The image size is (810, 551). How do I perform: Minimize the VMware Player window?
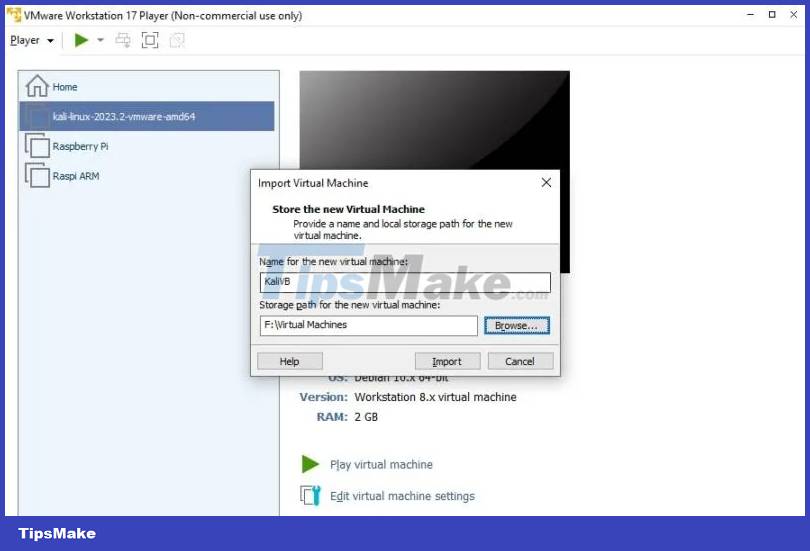click(x=750, y=15)
